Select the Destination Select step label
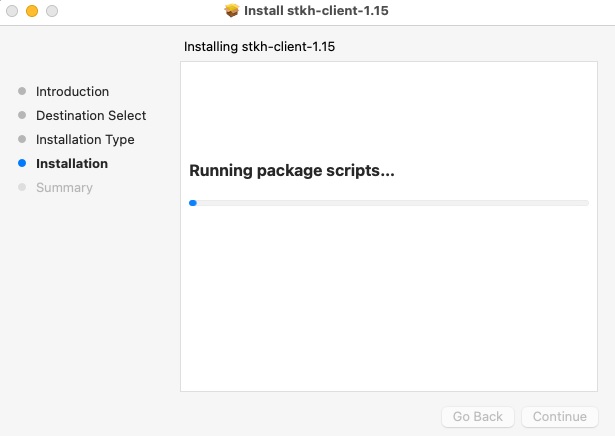Screen dimensions: 615x436 click(91, 115)
